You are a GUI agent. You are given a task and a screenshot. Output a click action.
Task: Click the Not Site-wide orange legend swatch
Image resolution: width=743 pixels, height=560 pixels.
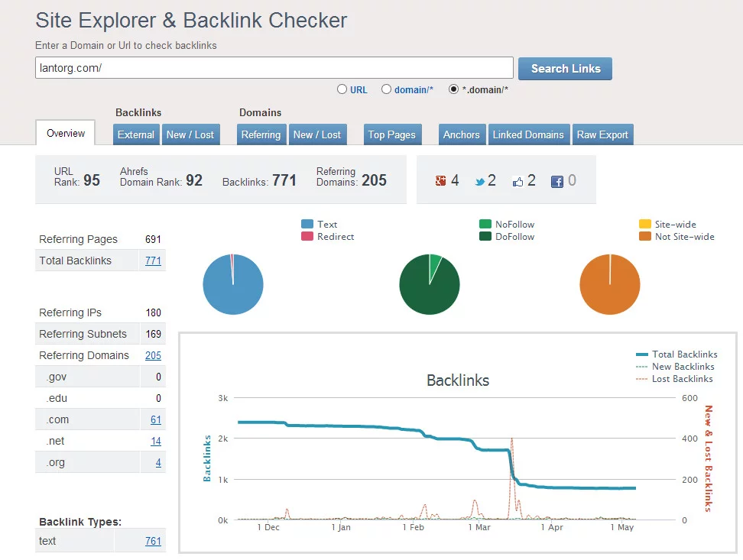(x=645, y=237)
